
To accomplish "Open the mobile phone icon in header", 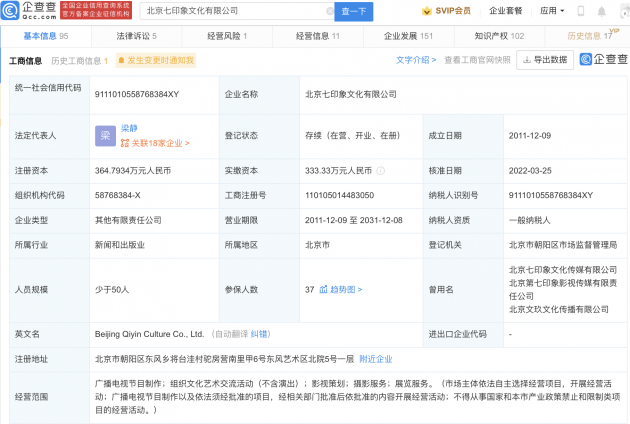I will (x=581, y=11).
